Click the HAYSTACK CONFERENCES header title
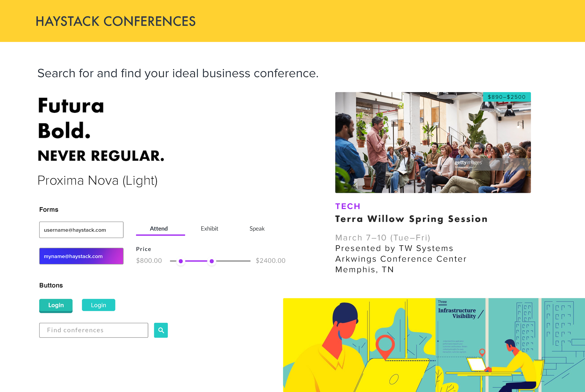The width and height of the screenshot is (585, 392). pyautogui.click(x=116, y=21)
